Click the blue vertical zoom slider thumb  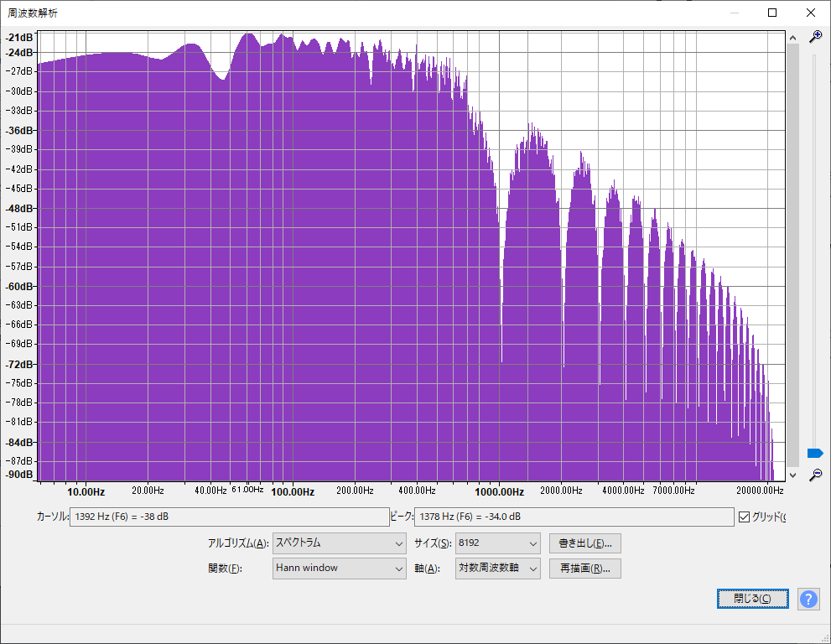[x=815, y=453]
